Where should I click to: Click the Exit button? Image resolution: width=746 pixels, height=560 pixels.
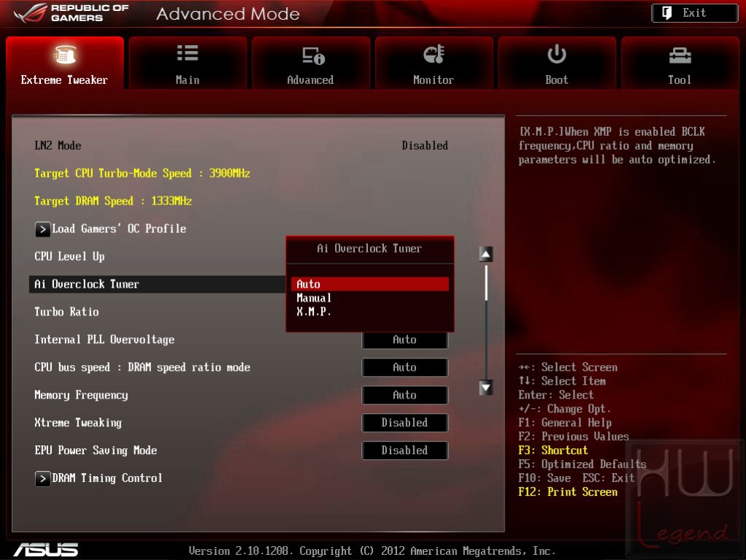click(695, 13)
